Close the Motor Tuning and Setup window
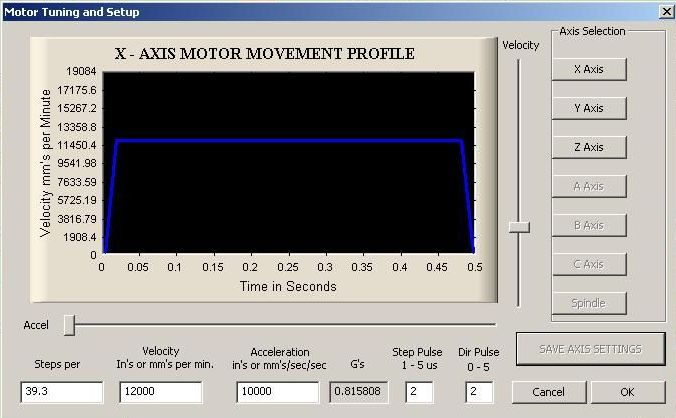Image resolution: width=676 pixels, height=418 pixels. point(666,12)
